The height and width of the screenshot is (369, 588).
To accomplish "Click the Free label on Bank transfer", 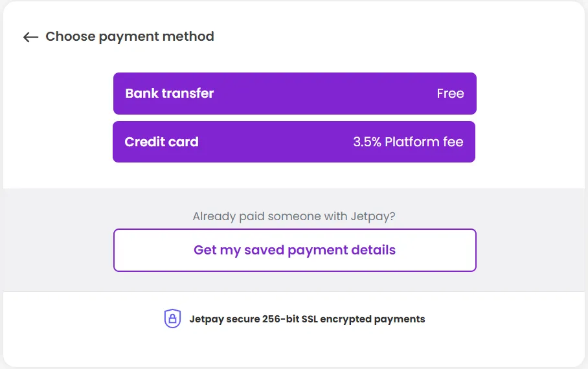I will tap(450, 93).
